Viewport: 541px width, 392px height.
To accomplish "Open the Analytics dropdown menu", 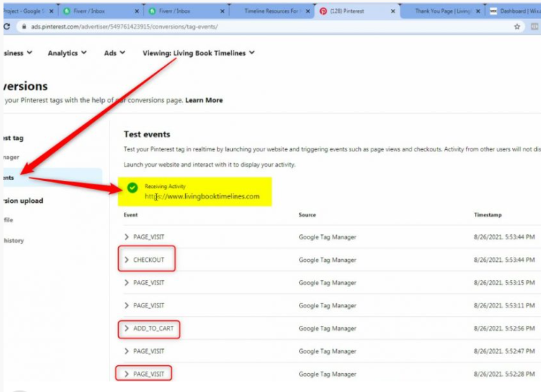I will pyautogui.click(x=67, y=53).
